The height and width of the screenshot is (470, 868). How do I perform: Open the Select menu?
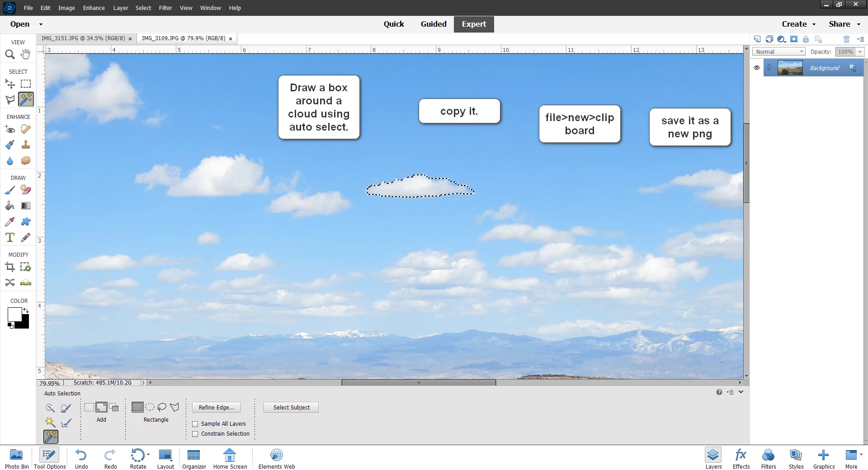pos(143,8)
